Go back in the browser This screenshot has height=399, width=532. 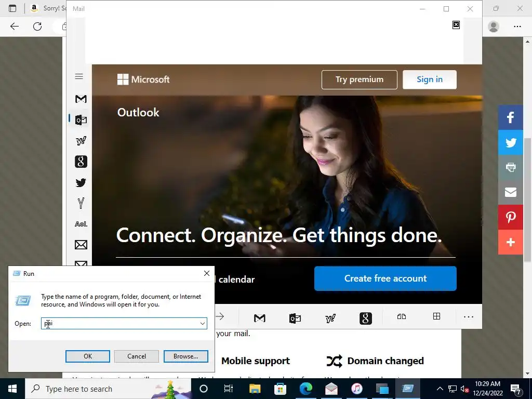[14, 26]
